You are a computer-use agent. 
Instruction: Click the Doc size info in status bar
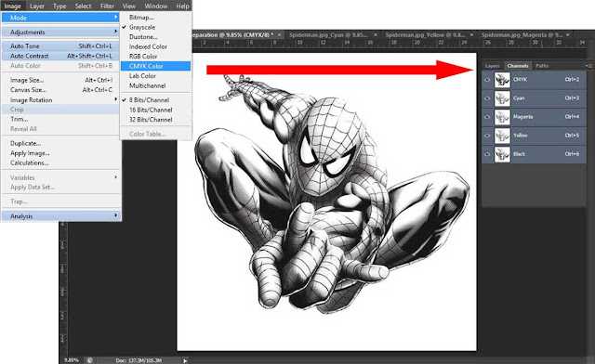(x=139, y=360)
